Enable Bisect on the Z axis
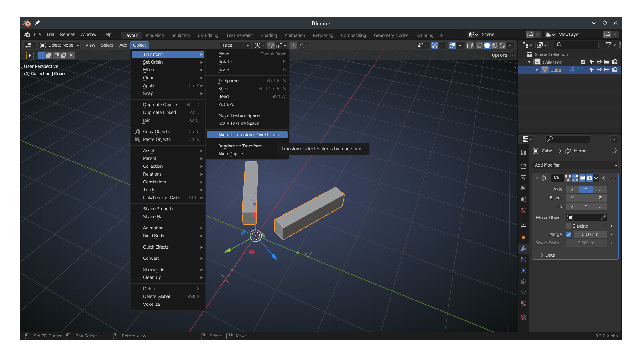The width and height of the screenshot is (642, 364). pos(600,198)
